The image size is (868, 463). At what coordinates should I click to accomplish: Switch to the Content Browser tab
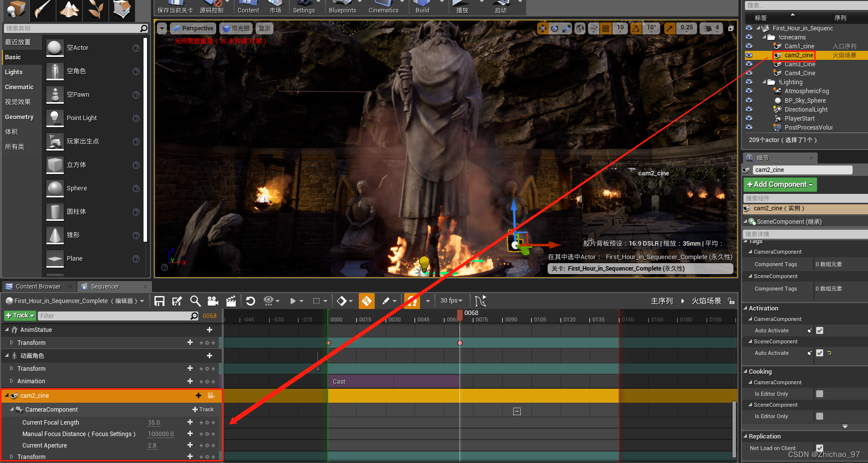39,286
